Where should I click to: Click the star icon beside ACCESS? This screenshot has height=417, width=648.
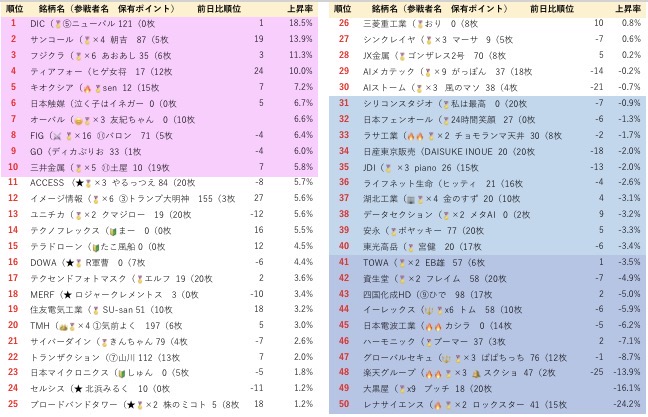tap(80, 183)
